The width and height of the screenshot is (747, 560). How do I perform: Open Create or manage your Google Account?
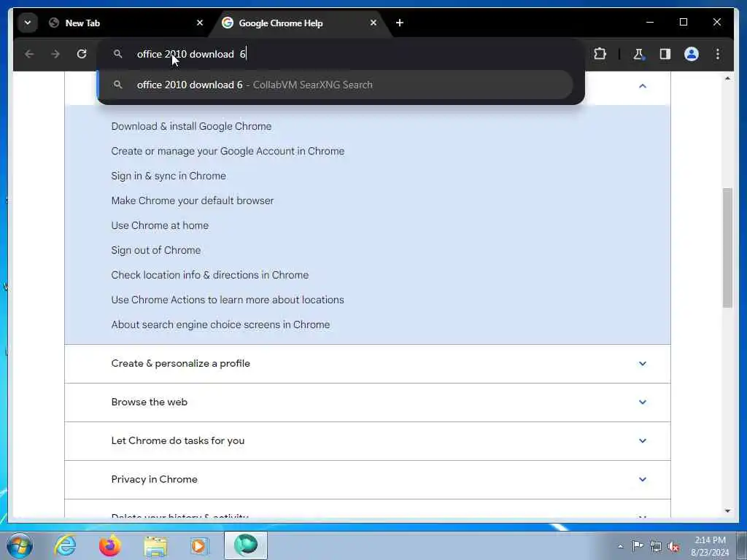point(228,151)
